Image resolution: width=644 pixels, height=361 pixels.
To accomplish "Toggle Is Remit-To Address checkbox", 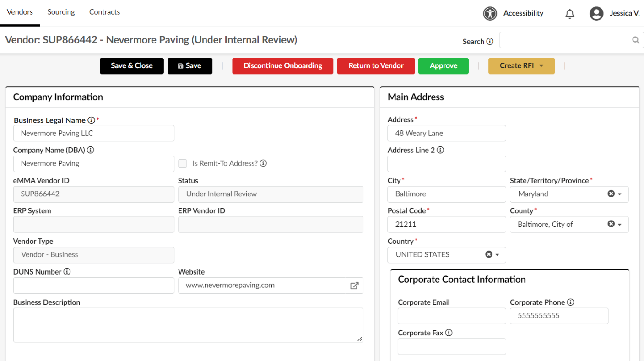I will coord(183,163).
